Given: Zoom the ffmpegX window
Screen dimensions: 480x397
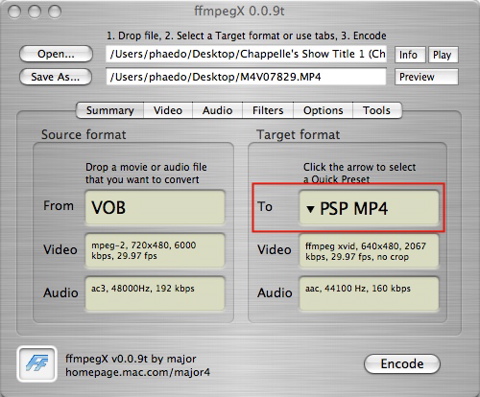Looking at the screenshot, I should (x=55, y=11).
